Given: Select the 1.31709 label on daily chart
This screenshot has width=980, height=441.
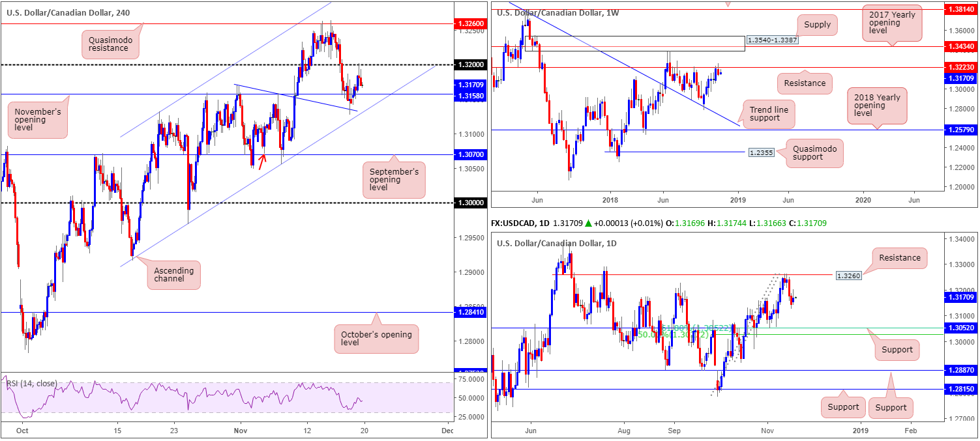Looking at the screenshot, I should (x=962, y=297).
